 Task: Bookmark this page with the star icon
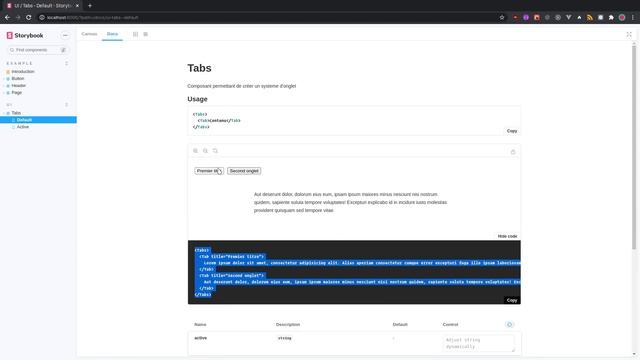pyautogui.click(x=502, y=18)
